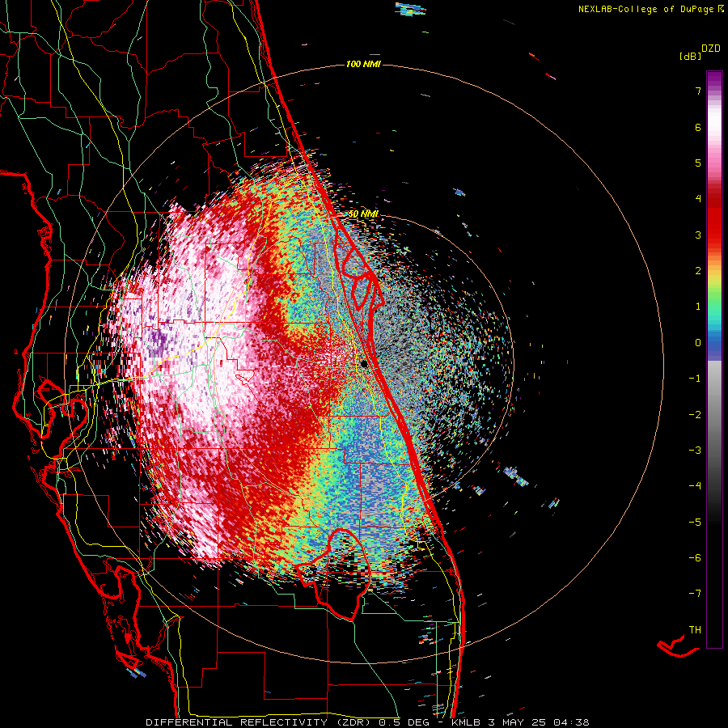Click the KMLB radar site black dot
This screenshot has width=728, height=728.
tap(365, 364)
